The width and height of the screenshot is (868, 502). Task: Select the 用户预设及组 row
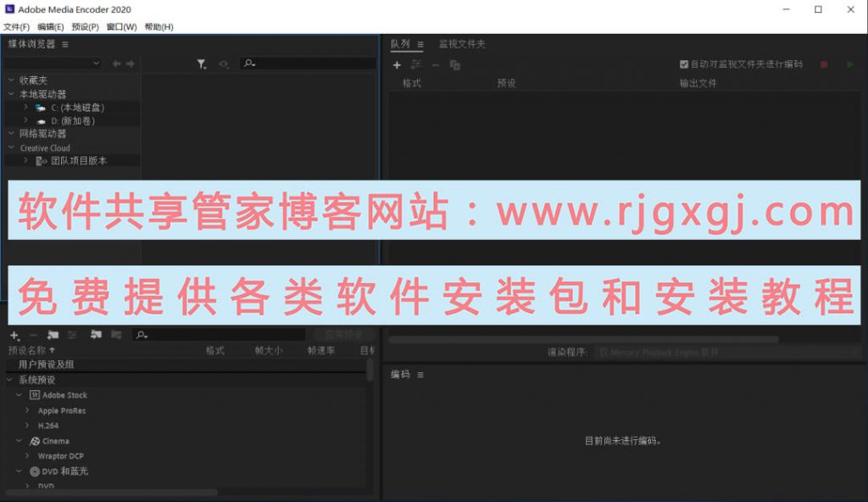186,364
